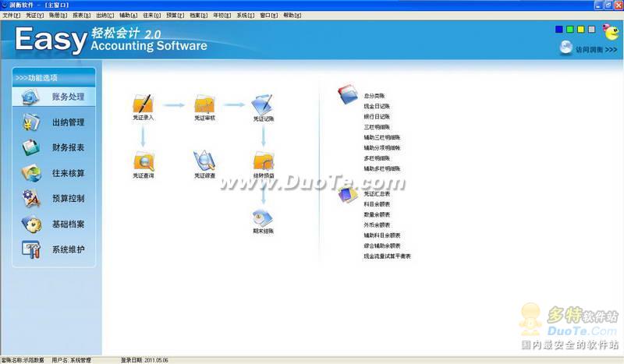624x364 pixels.
Task: Open 结转损益 profit-loss carryover icon
Action: 264,164
